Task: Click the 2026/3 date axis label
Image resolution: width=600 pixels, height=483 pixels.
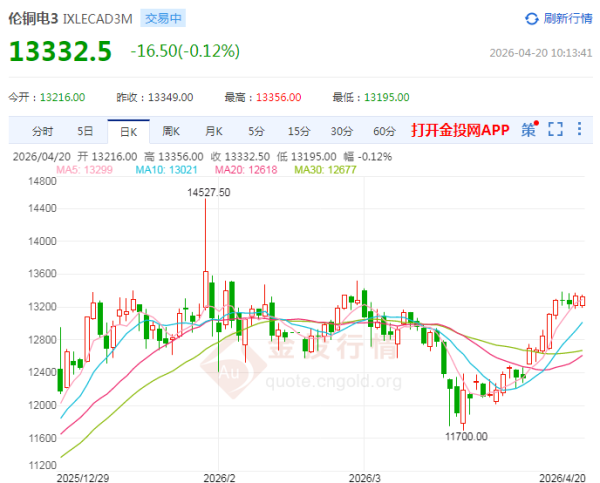Action: (365, 478)
